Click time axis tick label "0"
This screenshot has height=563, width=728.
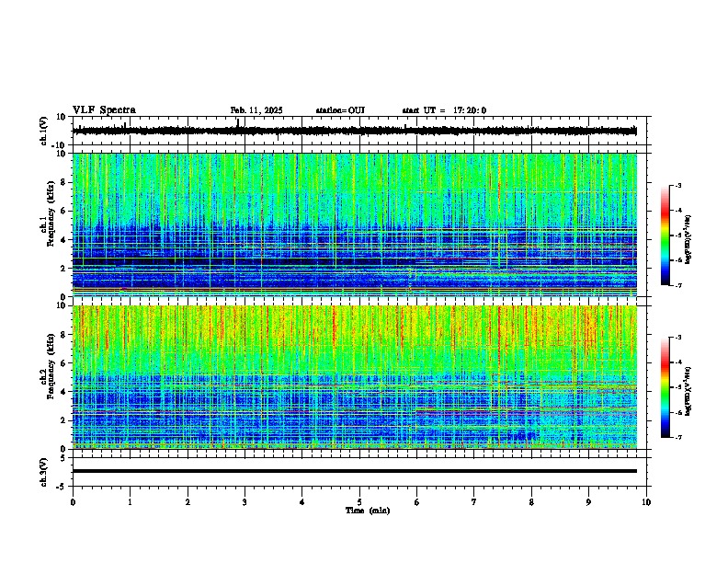(73, 502)
